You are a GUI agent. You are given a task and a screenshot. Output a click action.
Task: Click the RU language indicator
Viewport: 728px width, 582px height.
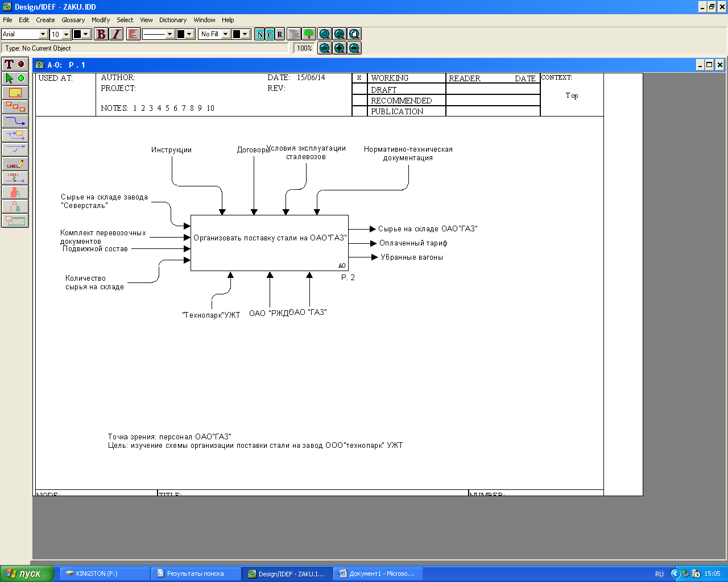click(x=659, y=574)
